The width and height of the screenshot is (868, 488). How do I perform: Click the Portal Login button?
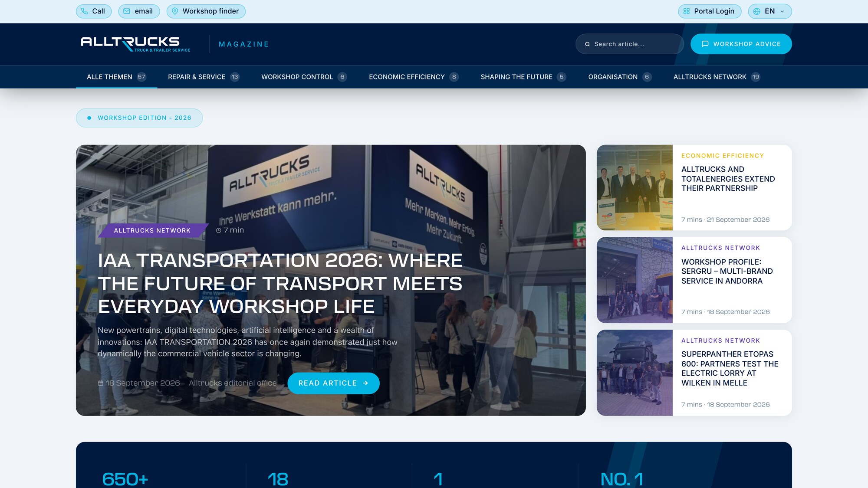[710, 11]
